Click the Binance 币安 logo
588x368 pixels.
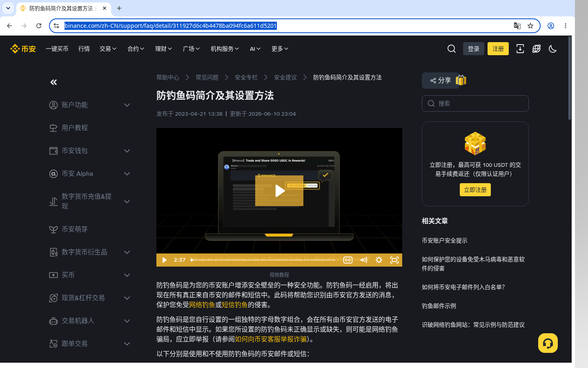23,49
